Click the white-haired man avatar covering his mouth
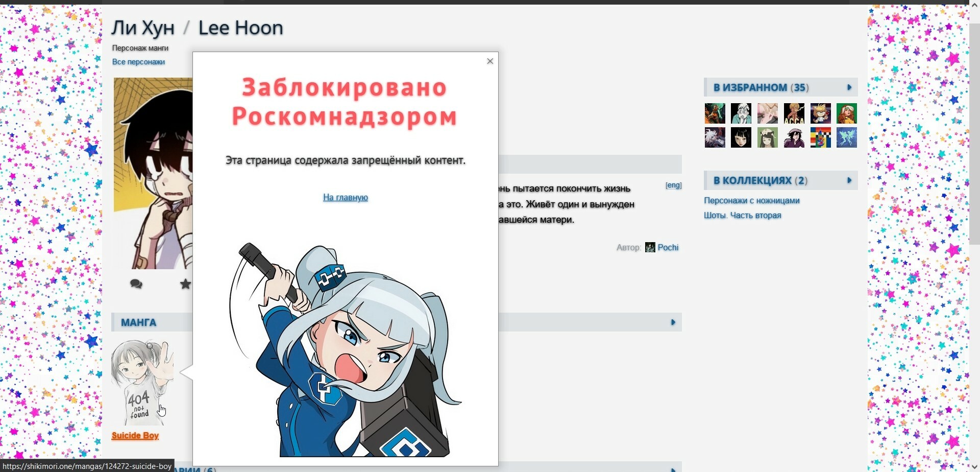 (x=741, y=113)
